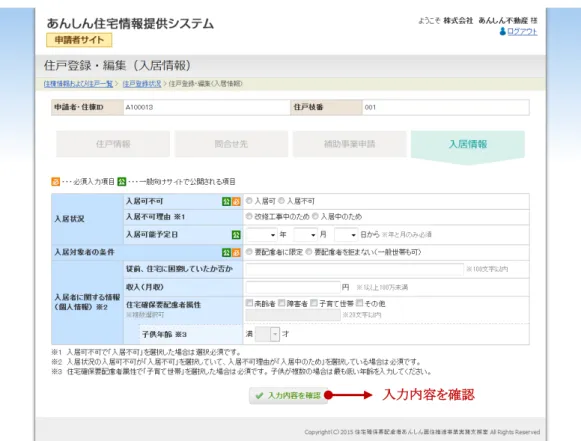Click the 株式会社 あんしん不動産 welcome text
Viewport: 581px width, 441px height.
486,20
